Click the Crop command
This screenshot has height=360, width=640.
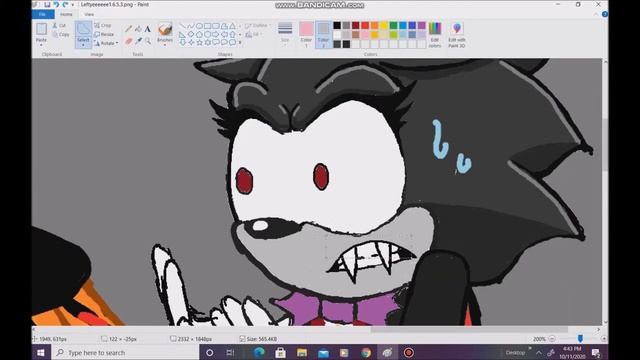coord(103,26)
